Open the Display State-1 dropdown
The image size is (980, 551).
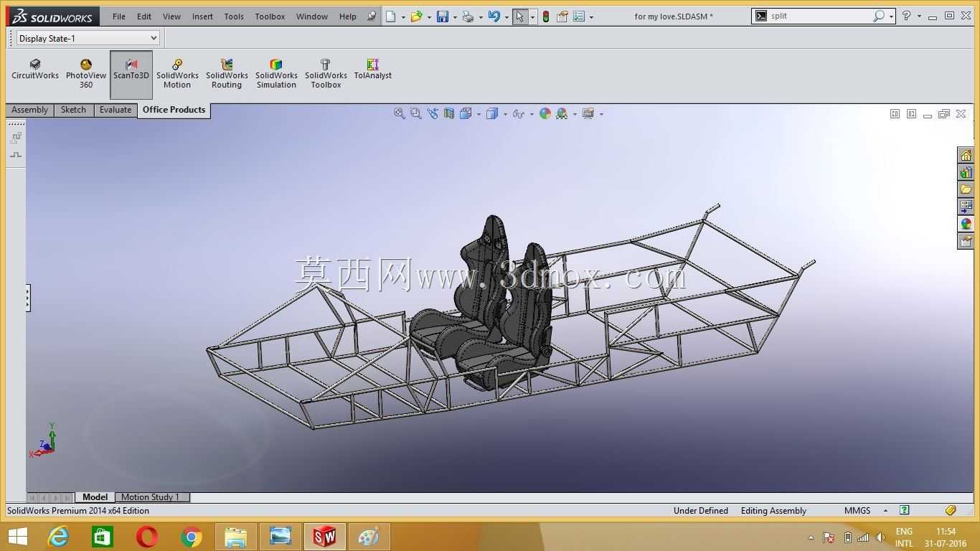(88, 38)
